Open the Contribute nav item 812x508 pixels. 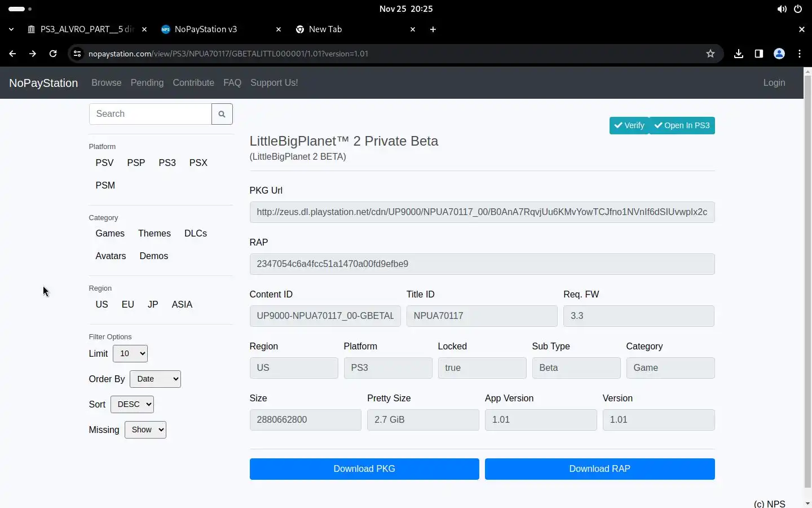pos(193,82)
